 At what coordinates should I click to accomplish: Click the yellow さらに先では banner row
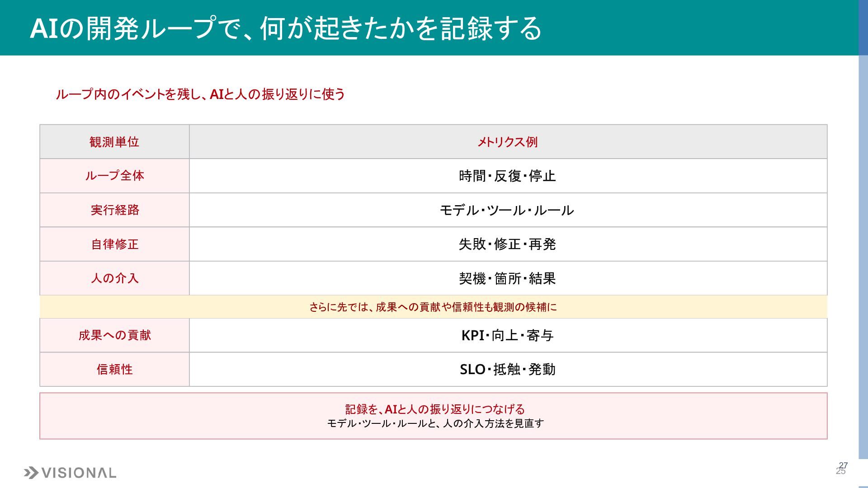point(434,307)
